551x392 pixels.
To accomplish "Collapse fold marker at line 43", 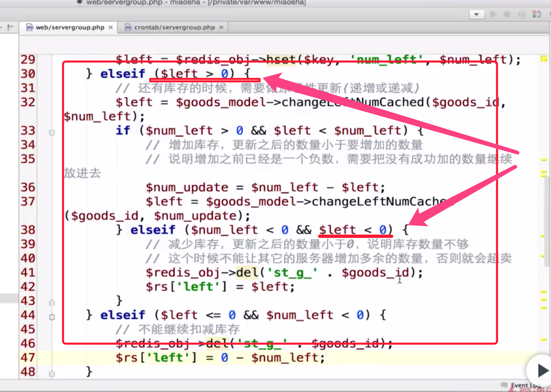I will tap(52, 303).
